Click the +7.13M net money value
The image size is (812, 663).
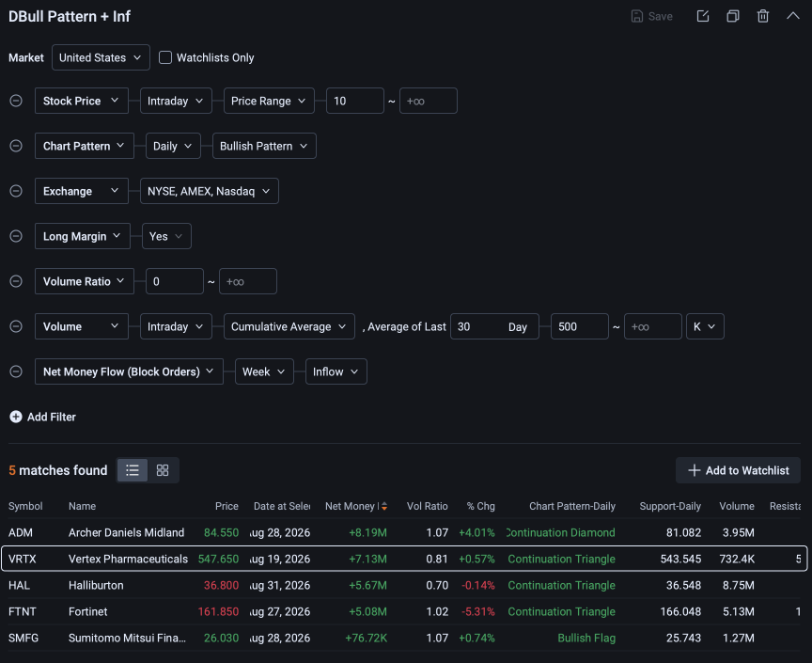(x=367, y=559)
